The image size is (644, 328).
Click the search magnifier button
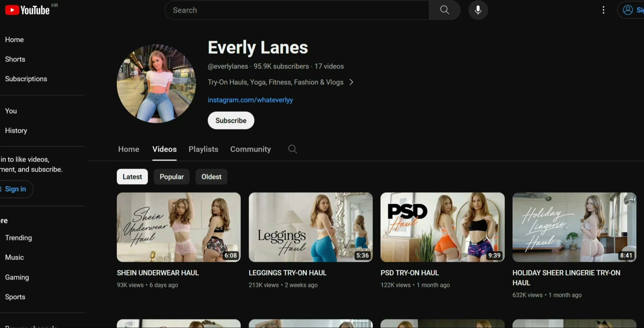444,10
